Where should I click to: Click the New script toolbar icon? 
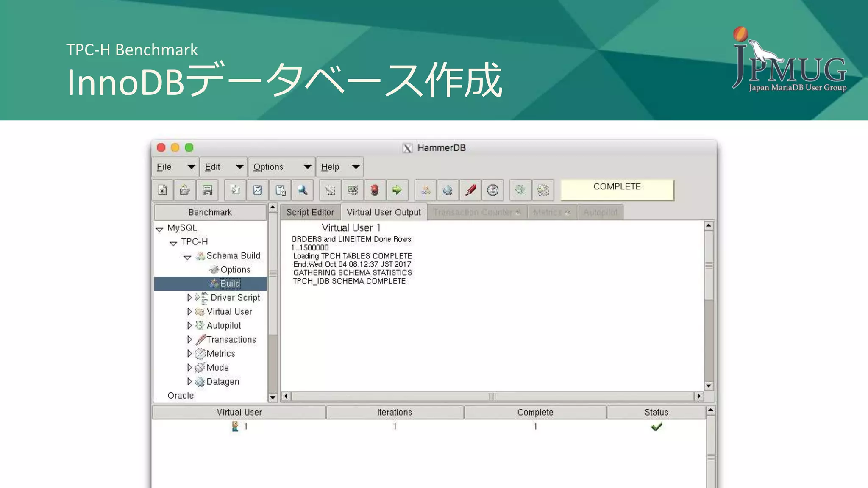click(163, 190)
